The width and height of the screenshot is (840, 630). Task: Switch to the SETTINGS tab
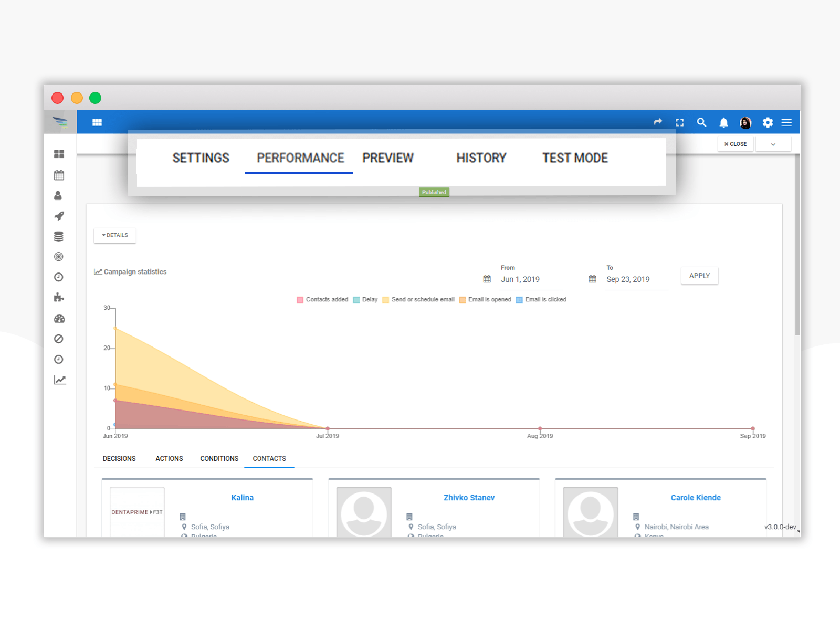[x=201, y=158]
